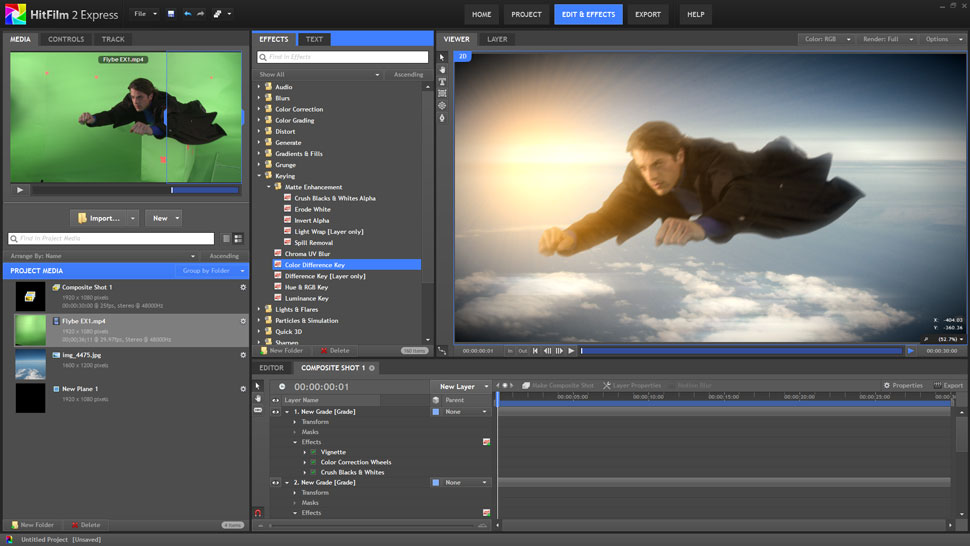Toggle the Crush Blacks & Whites effect off

tap(313, 472)
